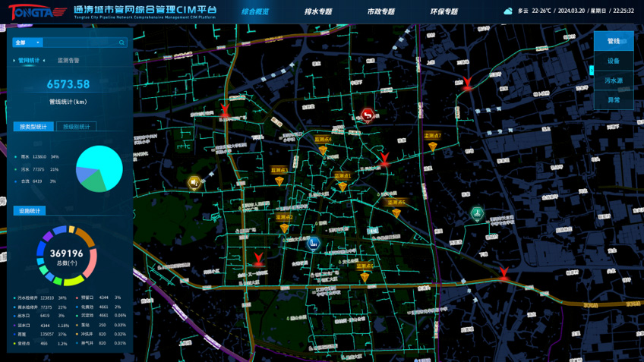Click the red hexagon alarm icon on the map
Image resolution: width=644 pixels, height=362 pixels.
click(367, 115)
